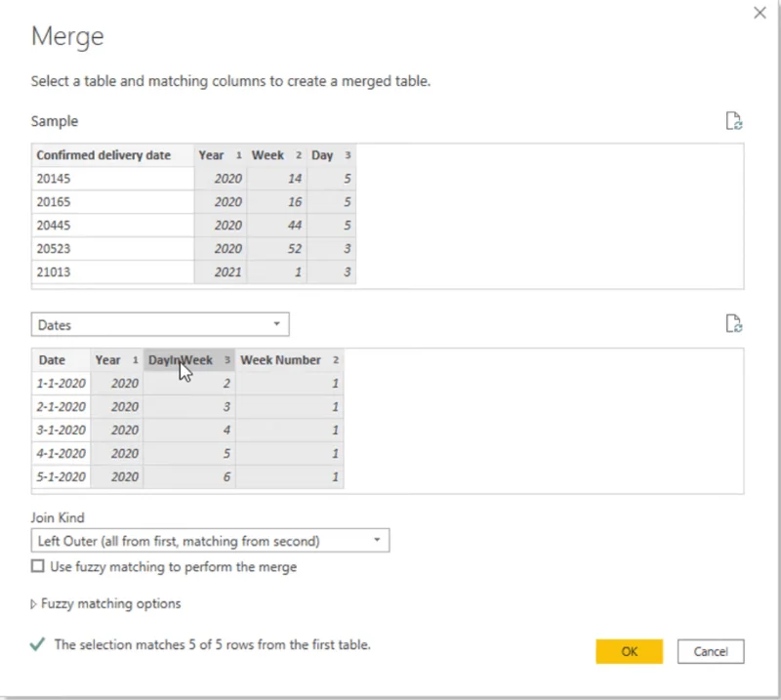Click DayInWeek value 4 cell
The height and width of the screenshot is (700, 781).
pos(189,430)
